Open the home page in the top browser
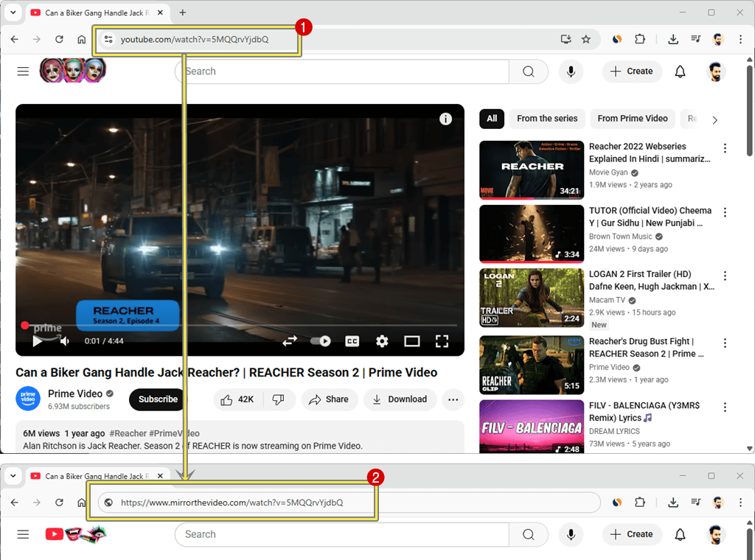Screen dimensions: 755x560 click(81, 40)
